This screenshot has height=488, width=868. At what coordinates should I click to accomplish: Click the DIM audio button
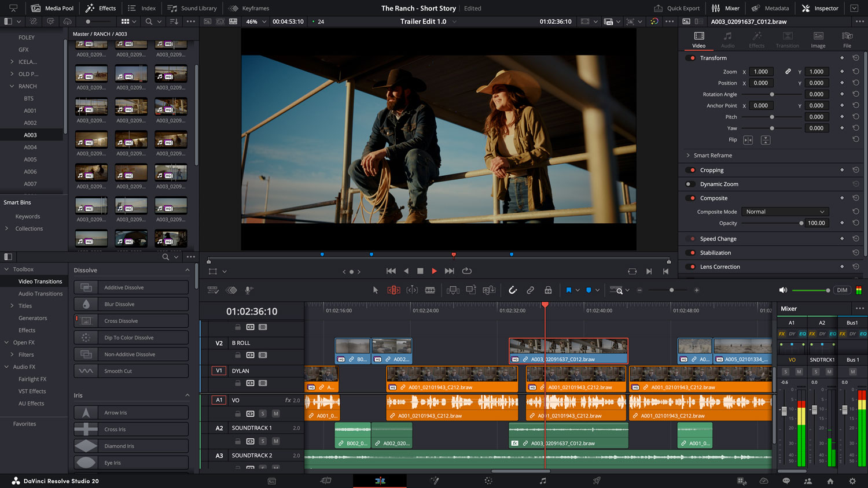tap(842, 290)
